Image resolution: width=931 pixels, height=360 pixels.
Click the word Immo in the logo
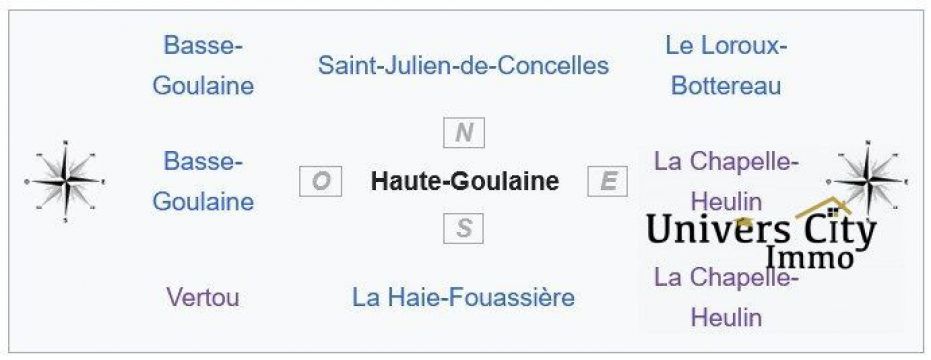[810, 257]
